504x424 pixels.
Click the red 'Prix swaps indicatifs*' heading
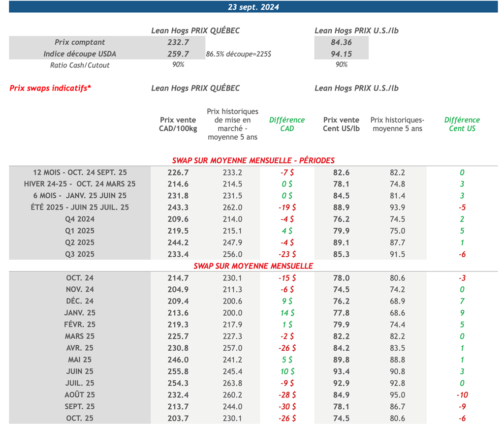point(50,89)
